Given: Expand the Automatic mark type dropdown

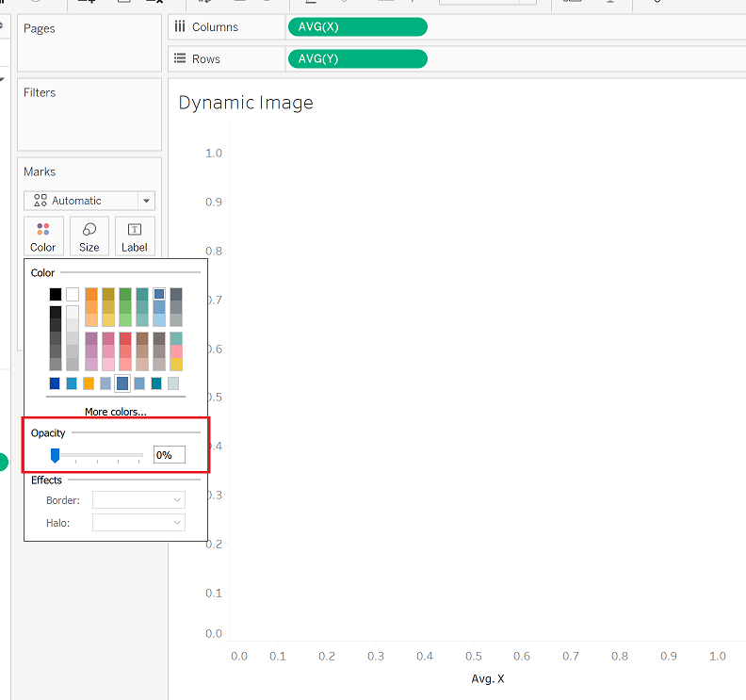Looking at the screenshot, I should pyautogui.click(x=146, y=201).
